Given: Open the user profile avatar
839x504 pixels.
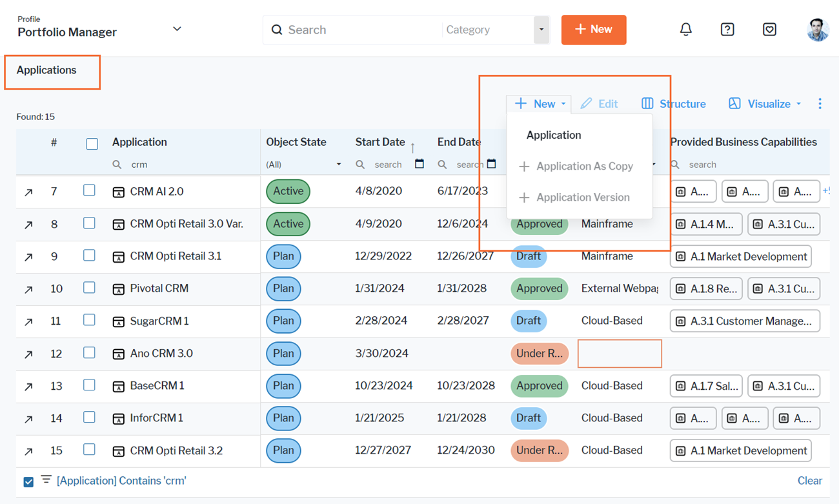Looking at the screenshot, I should point(818,30).
